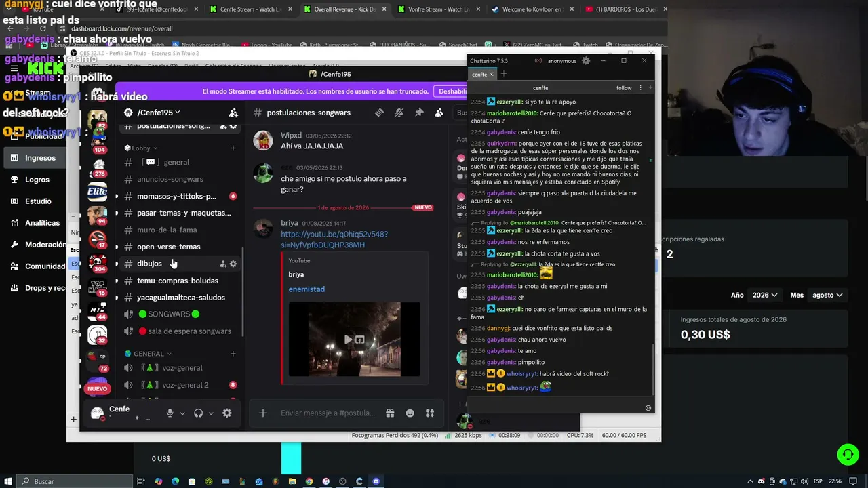
Task: Toggle Discord headphone deafen
Action: 198,413
